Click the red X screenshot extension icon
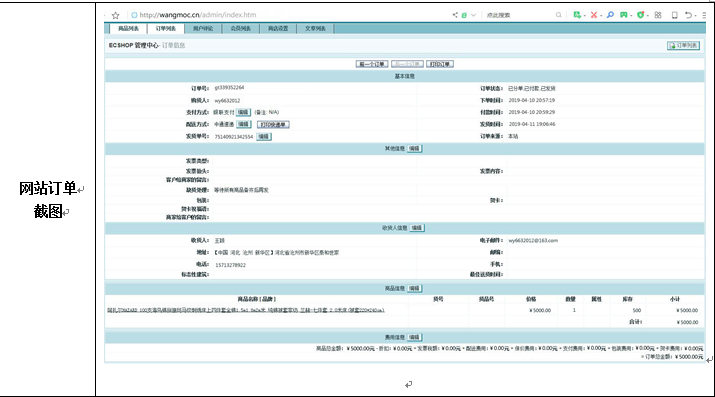 pos(594,15)
